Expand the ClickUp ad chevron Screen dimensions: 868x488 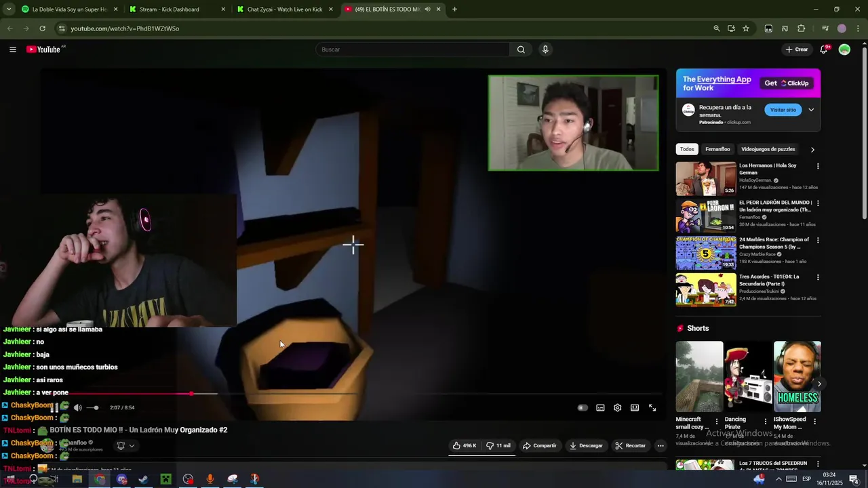tap(811, 110)
